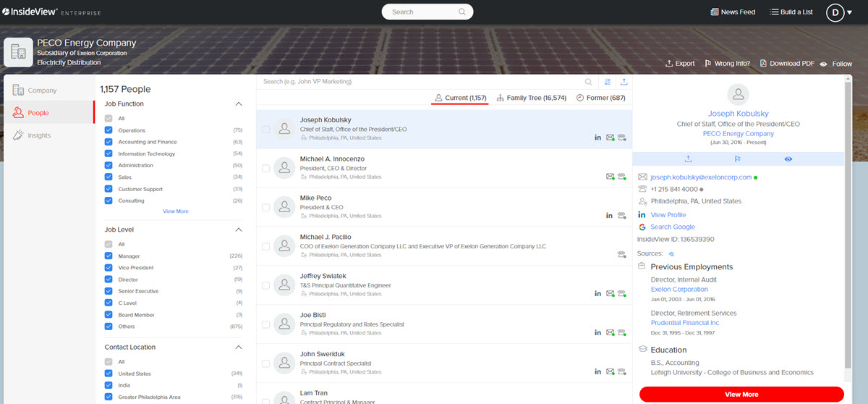Click the top global Search field
868x404 pixels.
(427, 12)
